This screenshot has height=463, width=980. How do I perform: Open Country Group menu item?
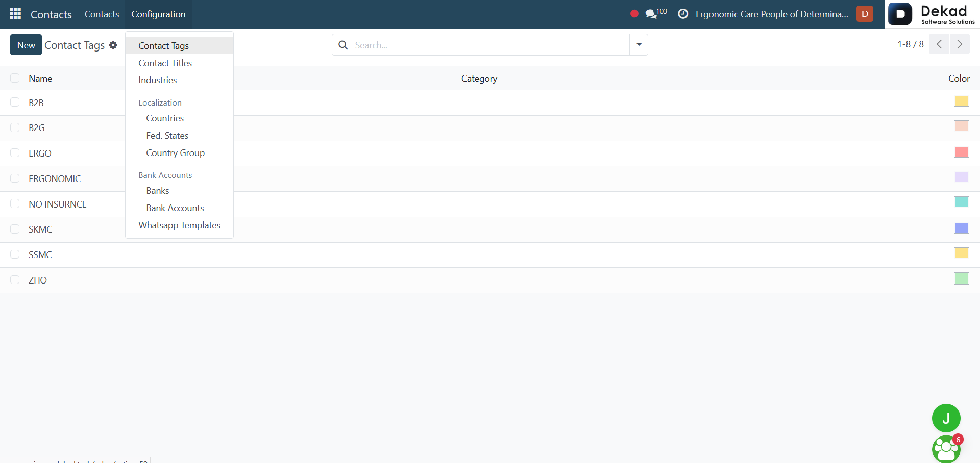pos(179,153)
